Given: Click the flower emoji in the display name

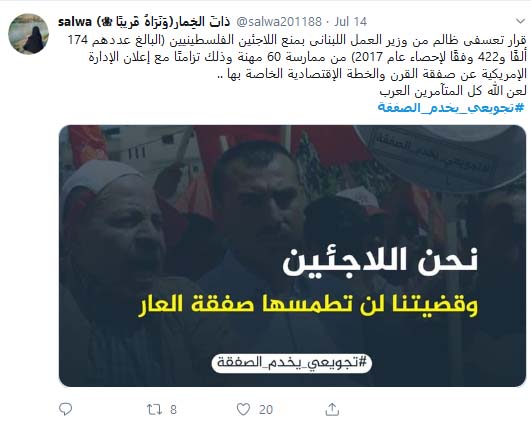Looking at the screenshot, I should (107, 22).
